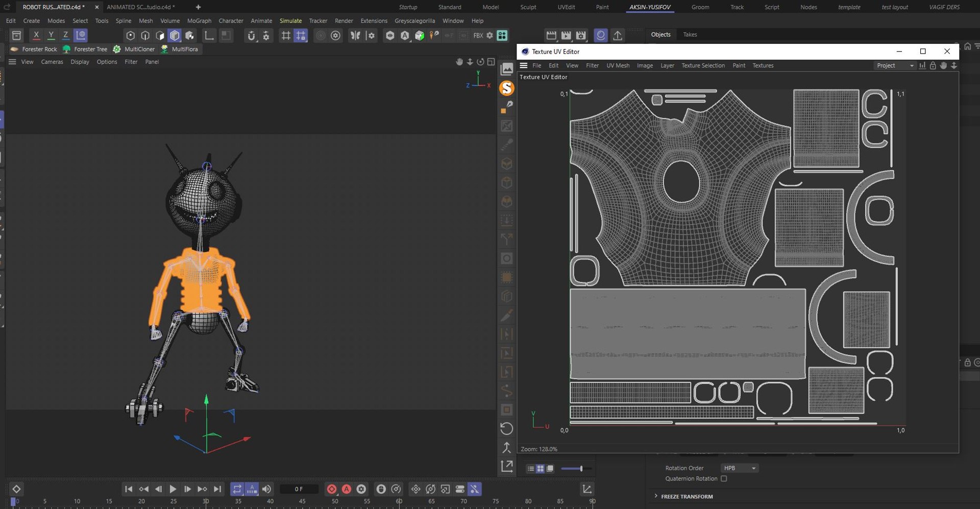Switch to the UVEdit layout
The width and height of the screenshot is (980, 509).
pyautogui.click(x=566, y=7)
